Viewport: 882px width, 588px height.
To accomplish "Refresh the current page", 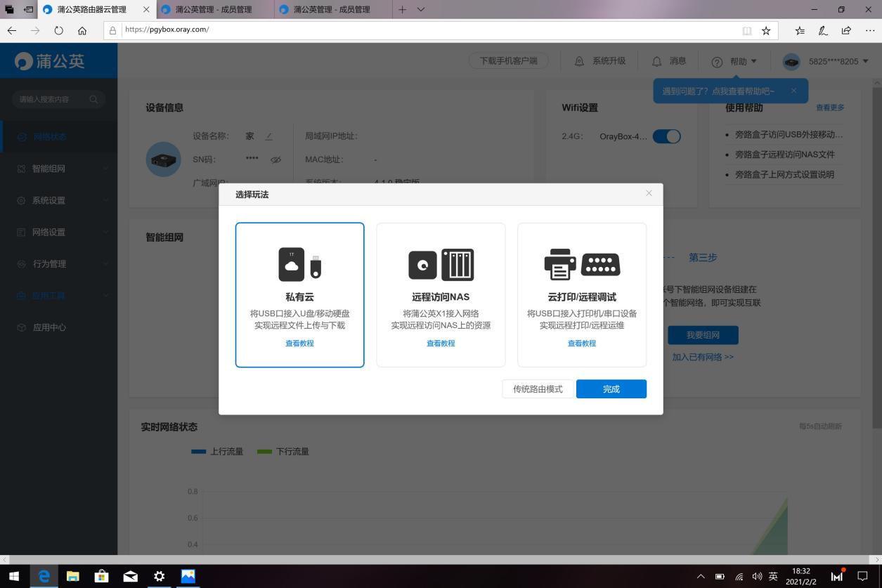I will (58, 30).
